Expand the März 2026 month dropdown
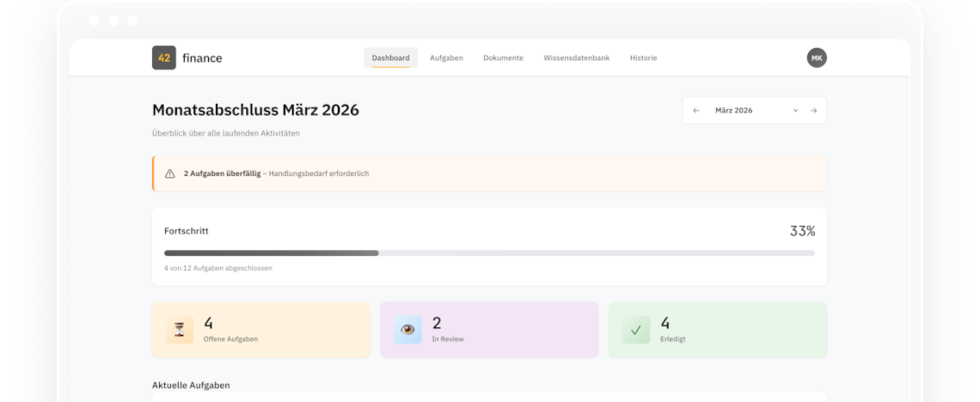This screenshot has width=980, height=402. click(794, 111)
